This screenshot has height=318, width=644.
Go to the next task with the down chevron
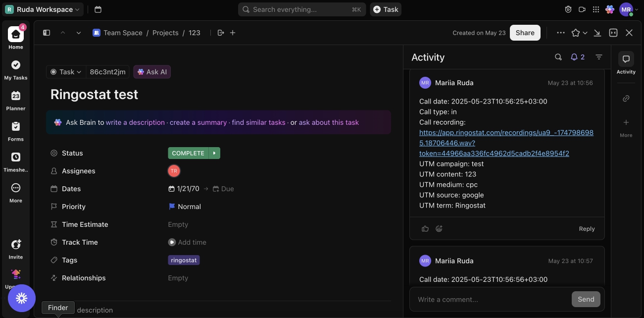pyautogui.click(x=79, y=33)
